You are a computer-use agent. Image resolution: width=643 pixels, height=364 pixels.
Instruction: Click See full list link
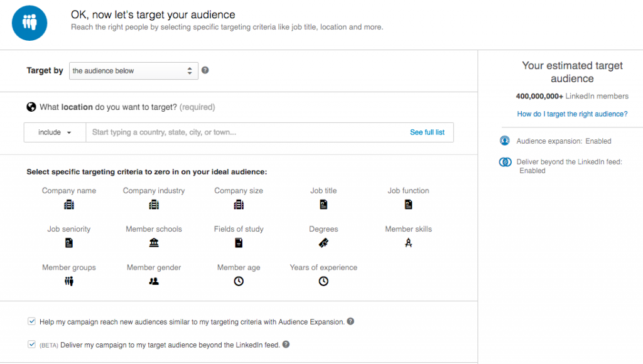click(427, 132)
